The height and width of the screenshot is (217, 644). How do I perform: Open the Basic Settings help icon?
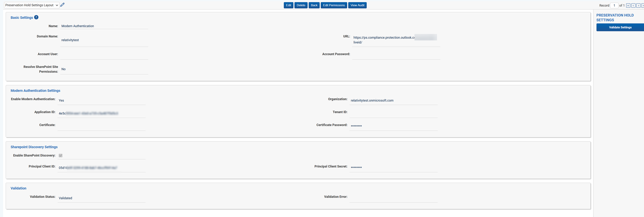click(36, 17)
